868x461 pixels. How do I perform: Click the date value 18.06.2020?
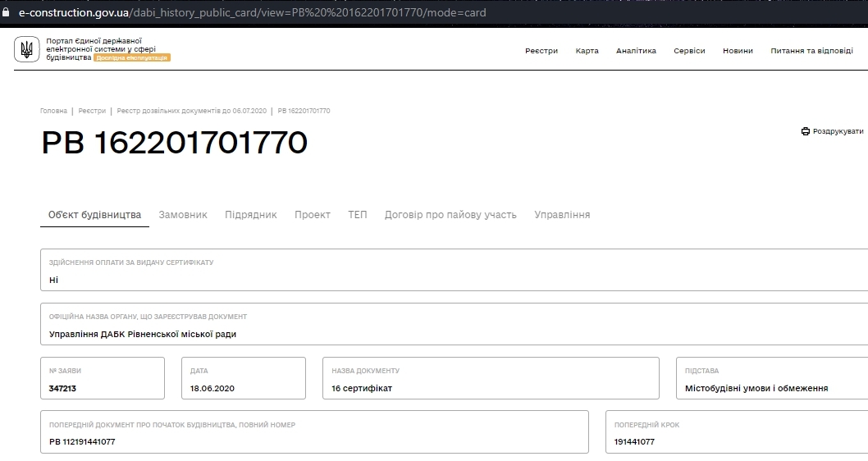tap(212, 389)
